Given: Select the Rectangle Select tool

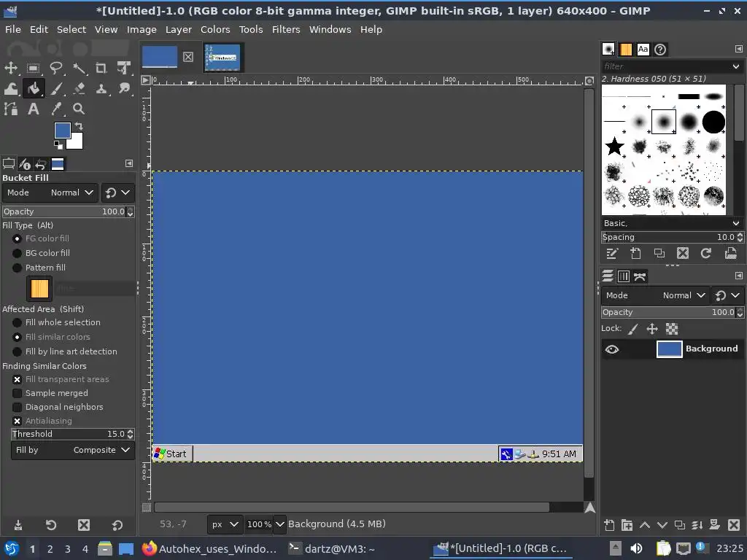Looking at the screenshot, I should tap(34, 68).
